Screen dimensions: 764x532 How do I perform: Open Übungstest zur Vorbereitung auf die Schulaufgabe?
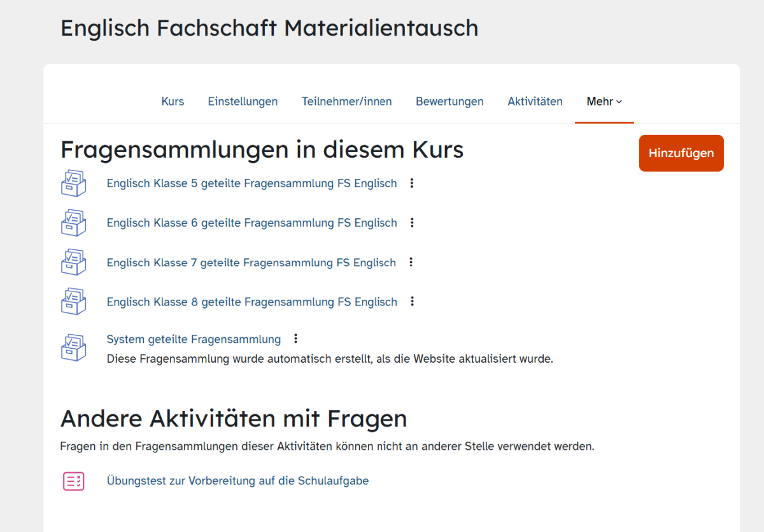[x=237, y=481]
